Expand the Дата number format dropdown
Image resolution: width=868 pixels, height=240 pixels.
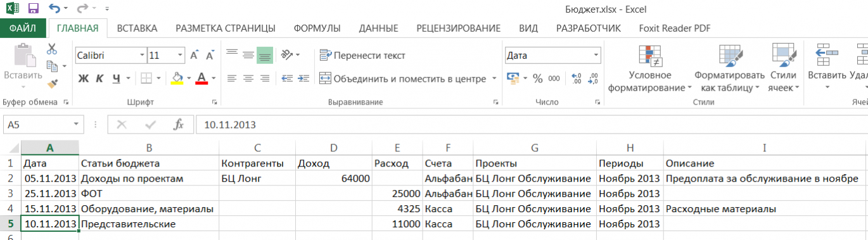click(x=596, y=56)
